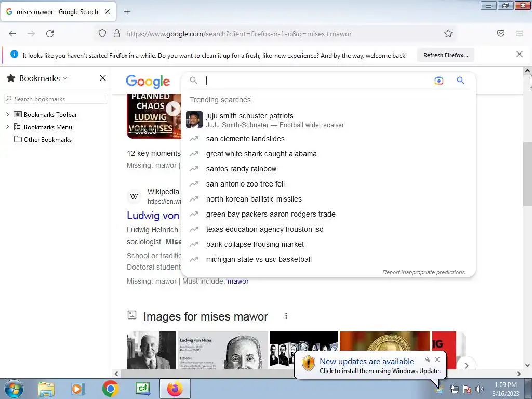Open the C# application in the taskbar
Image resolution: width=532 pixels, height=399 pixels.
click(x=142, y=389)
